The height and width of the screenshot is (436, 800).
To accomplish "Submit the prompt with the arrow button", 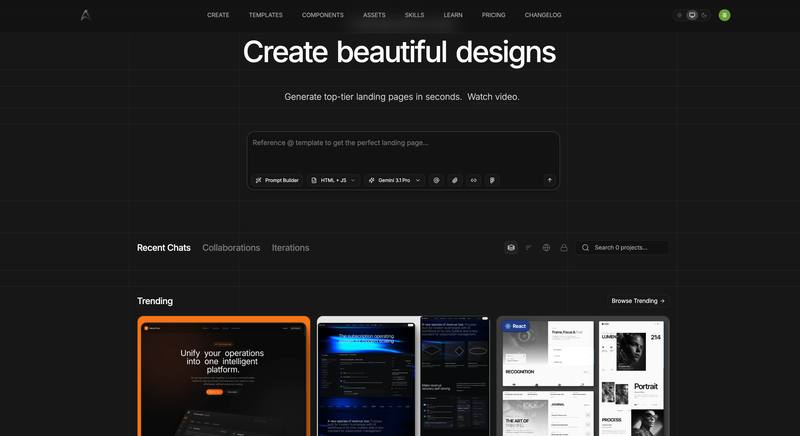I will click(549, 180).
